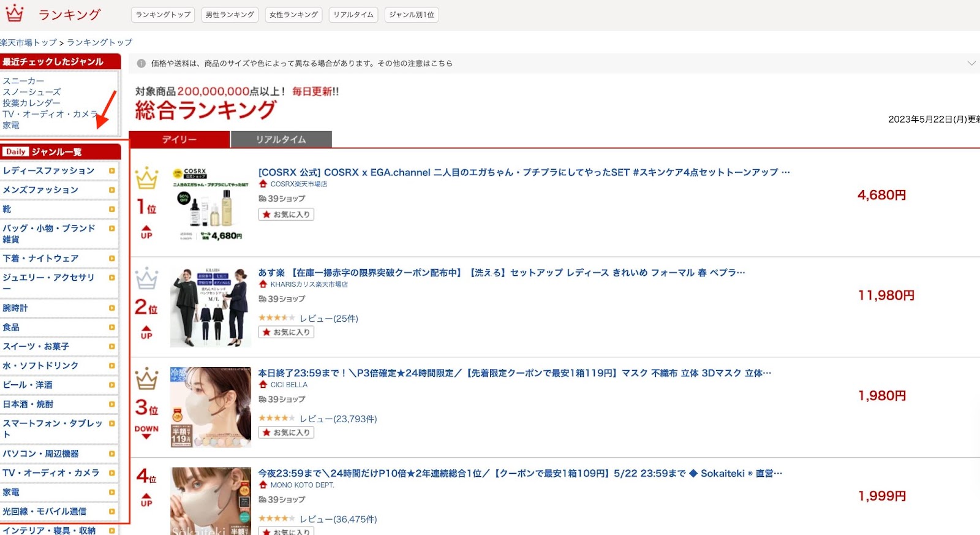Open メンズファッション submenu arrow icon
The width and height of the screenshot is (980, 535).
pyautogui.click(x=111, y=190)
